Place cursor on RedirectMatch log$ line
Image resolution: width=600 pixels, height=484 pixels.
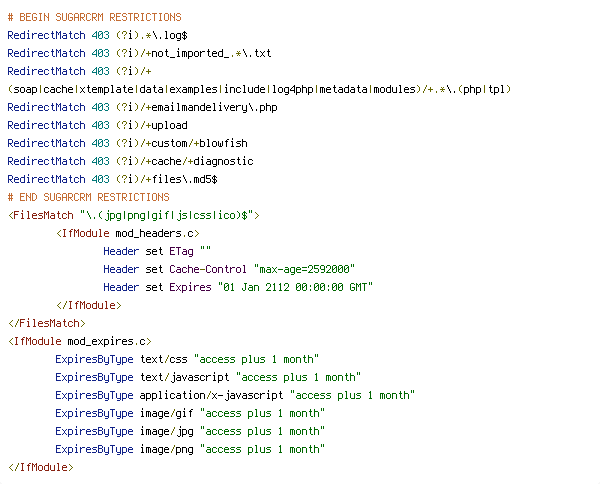98,36
